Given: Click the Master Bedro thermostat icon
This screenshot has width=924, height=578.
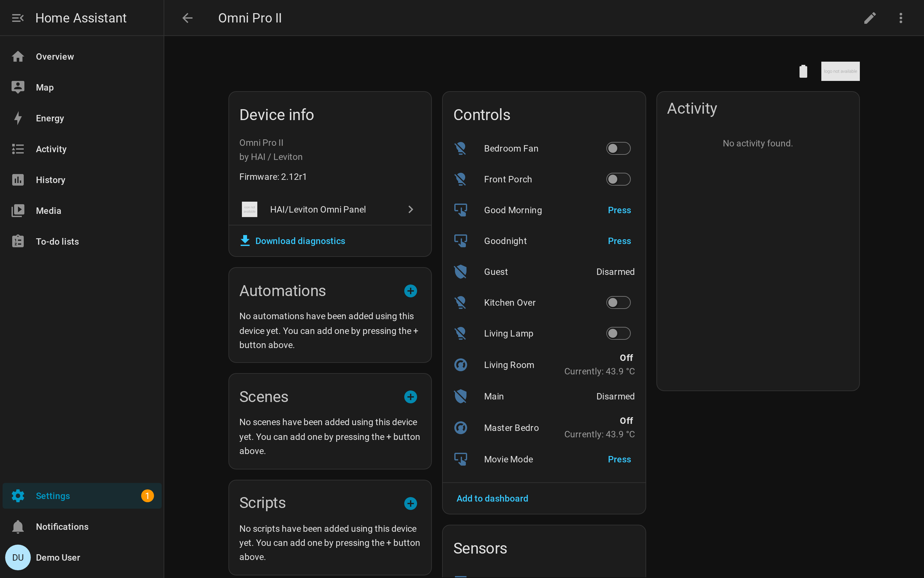Looking at the screenshot, I should click(x=460, y=428).
